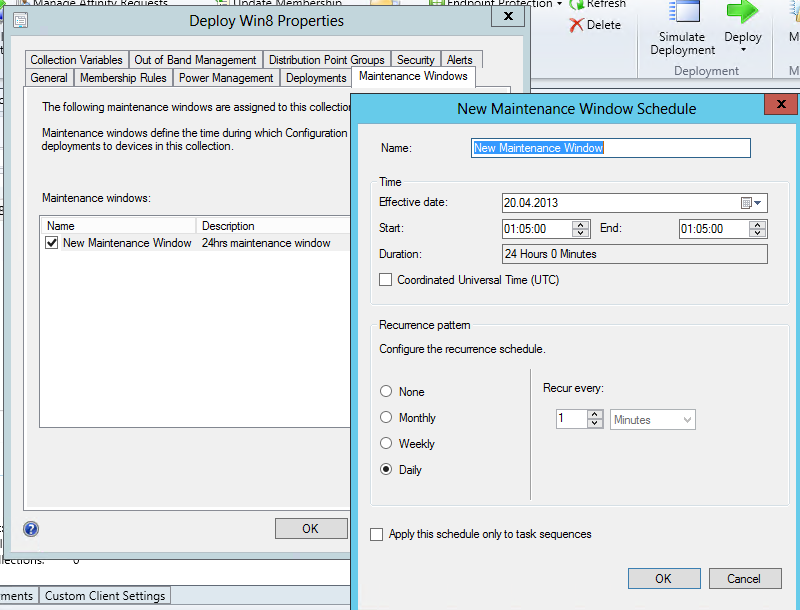The width and height of the screenshot is (800, 610).
Task: Increase the Start time with up arrow
Action: click(x=581, y=225)
